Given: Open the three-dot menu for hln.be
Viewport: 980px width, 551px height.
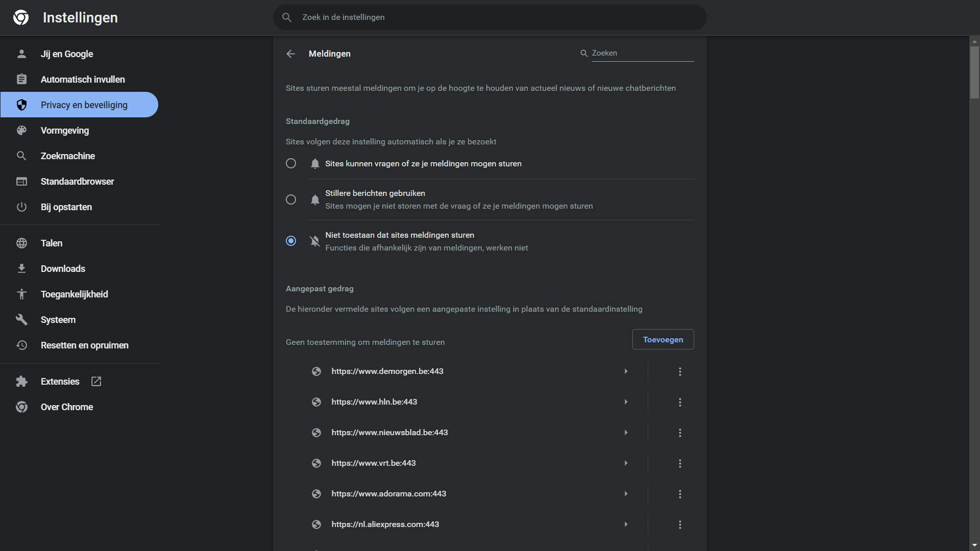Looking at the screenshot, I should (680, 403).
